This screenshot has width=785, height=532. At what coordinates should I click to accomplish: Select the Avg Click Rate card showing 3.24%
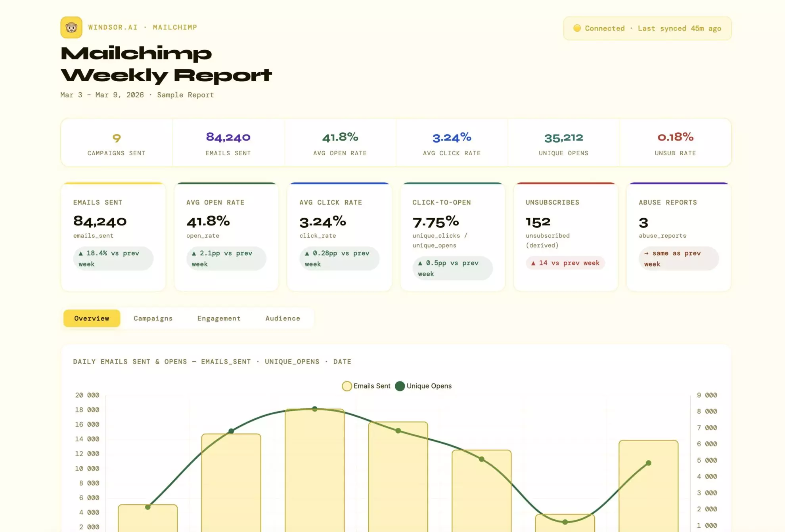tap(339, 236)
